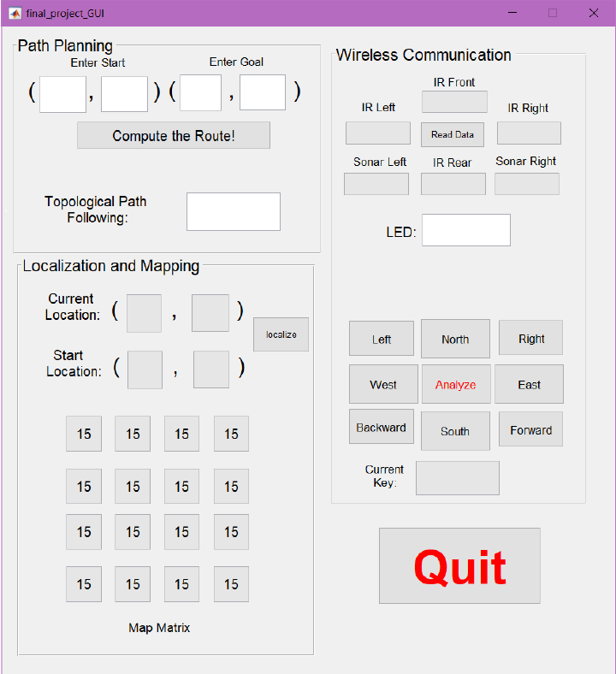The width and height of the screenshot is (616, 674).
Task: Click the Read Data button
Action: click(x=453, y=134)
